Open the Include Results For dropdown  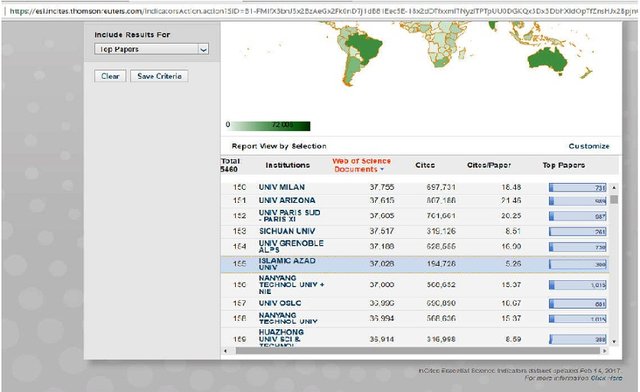coord(151,49)
